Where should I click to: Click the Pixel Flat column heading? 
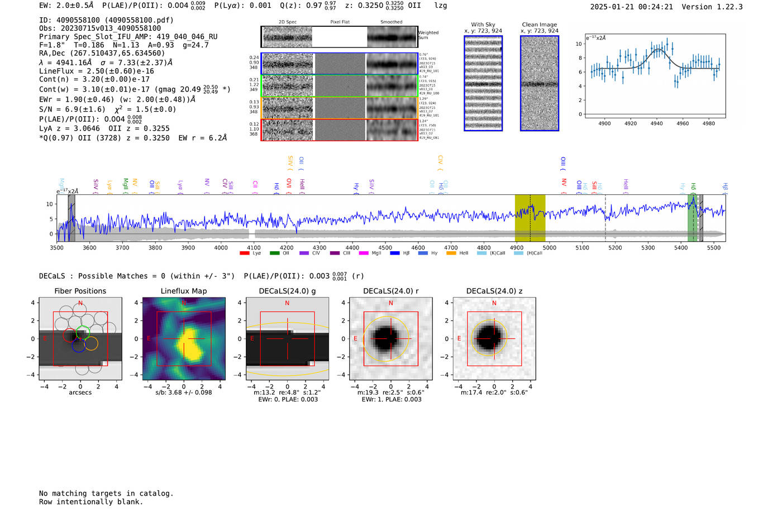coord(340,22)
